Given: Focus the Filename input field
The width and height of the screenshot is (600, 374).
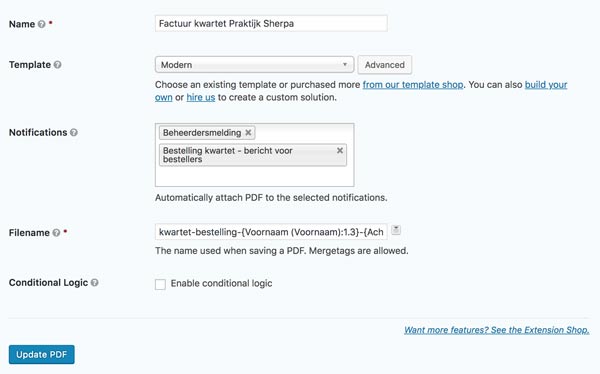Looking at the screenshot, I should pos(271,232).
